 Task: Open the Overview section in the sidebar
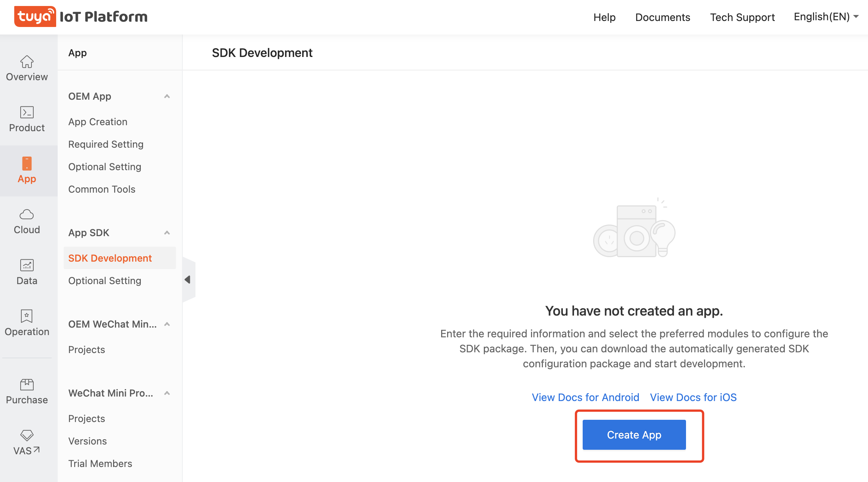coord(27,68)
